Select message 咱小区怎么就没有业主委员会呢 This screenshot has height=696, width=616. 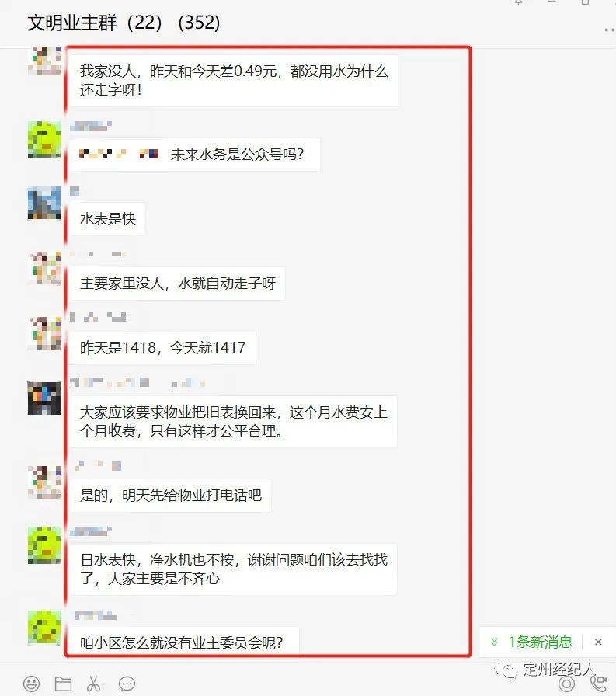(184, 641)
